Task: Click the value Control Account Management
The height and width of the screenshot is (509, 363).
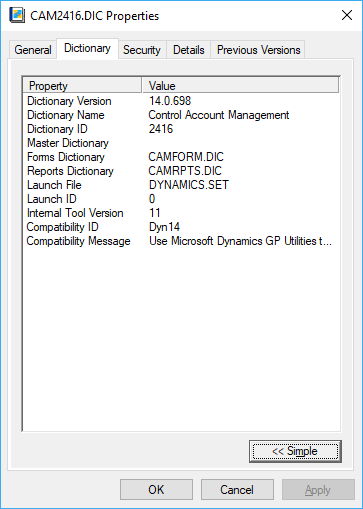Action: pyautogui.click(x=219, y=115)
